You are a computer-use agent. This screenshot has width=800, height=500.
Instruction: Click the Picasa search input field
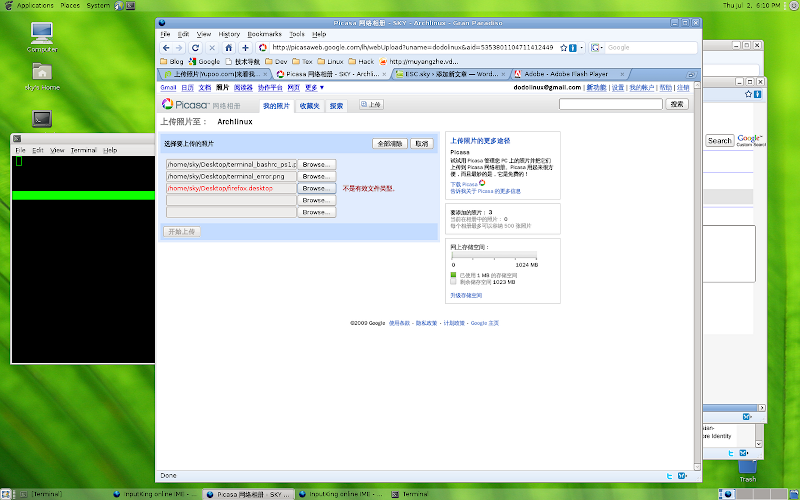pyautogui.click(x=610, y=104)
